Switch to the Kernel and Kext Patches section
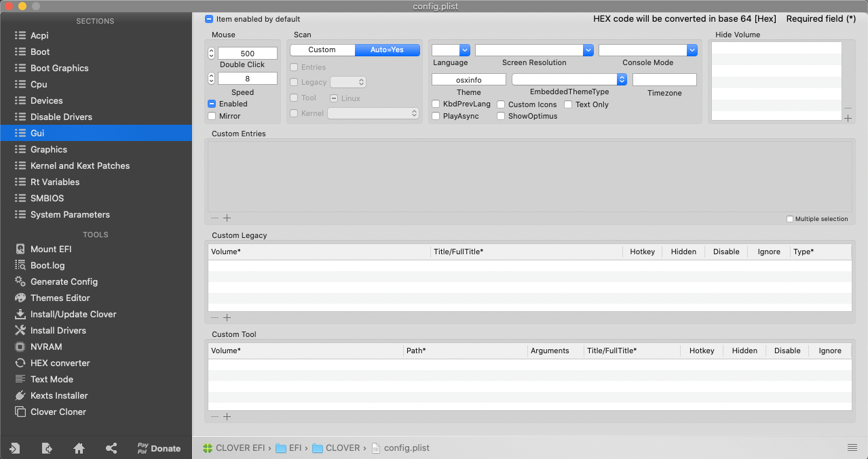 (x=80, y=165)
